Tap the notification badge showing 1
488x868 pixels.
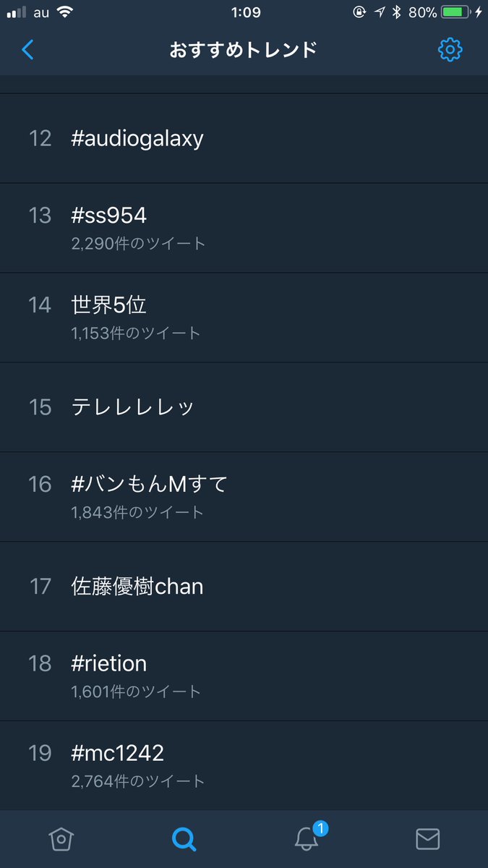[321, 827]
